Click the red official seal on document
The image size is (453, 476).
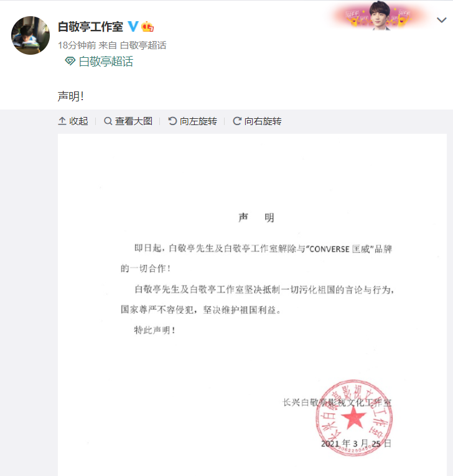(353, 418)
